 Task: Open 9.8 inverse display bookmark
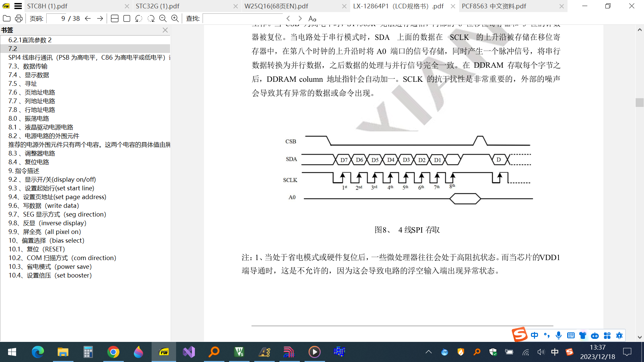coord(85,223)
